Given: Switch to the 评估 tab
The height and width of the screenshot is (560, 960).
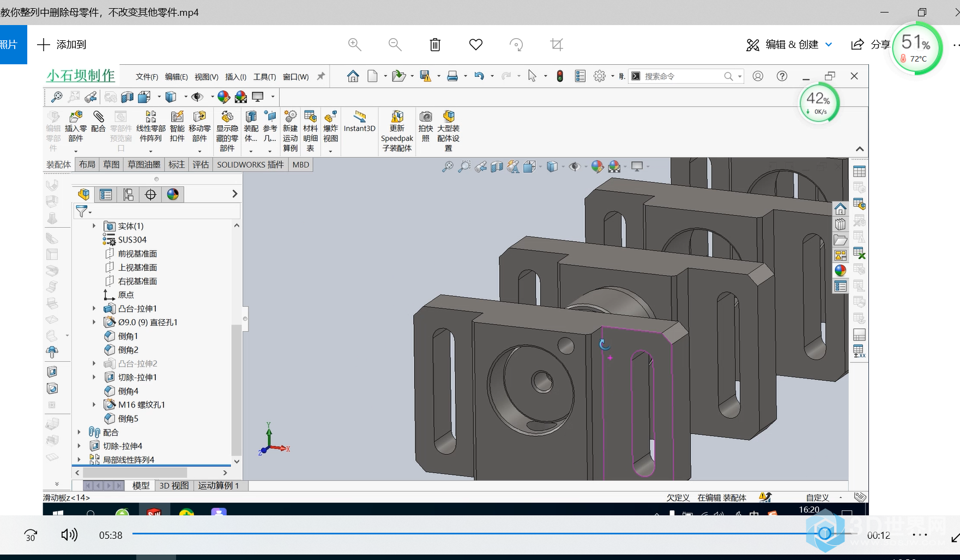Looking at the screenshot, I should (201, 165).
